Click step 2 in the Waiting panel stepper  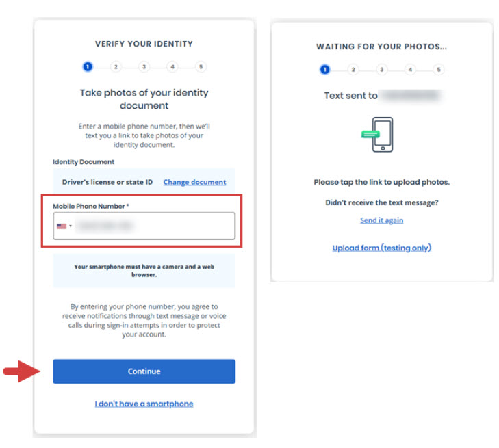353,69
